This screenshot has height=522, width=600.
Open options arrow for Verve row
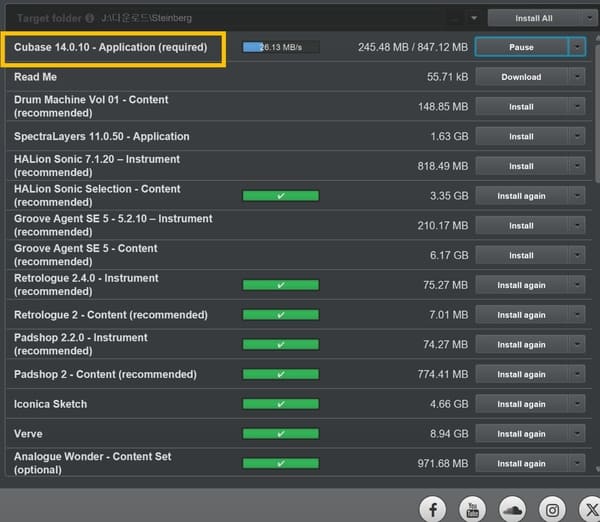point(577,434)
